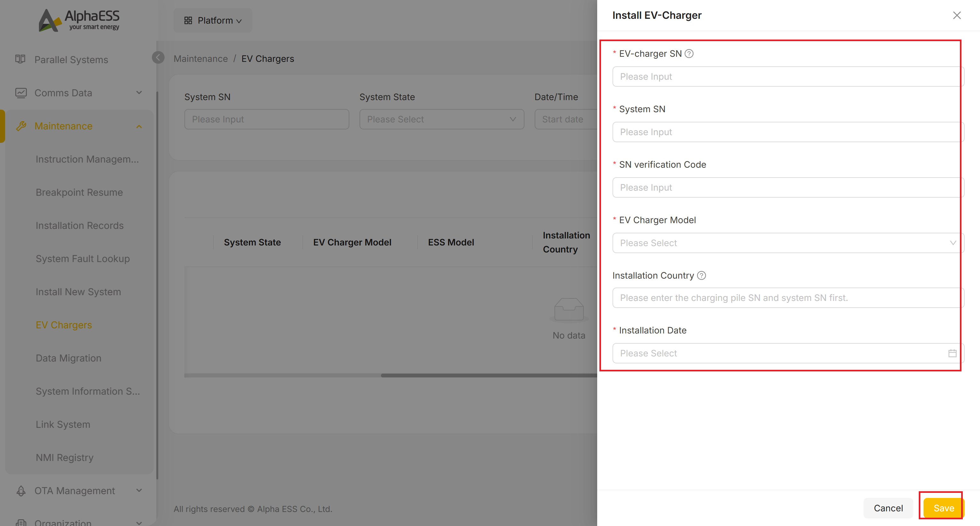Close the Install EV-Charger panel
This screenshot has height=526, width=980.
click(x=957, y=15)
